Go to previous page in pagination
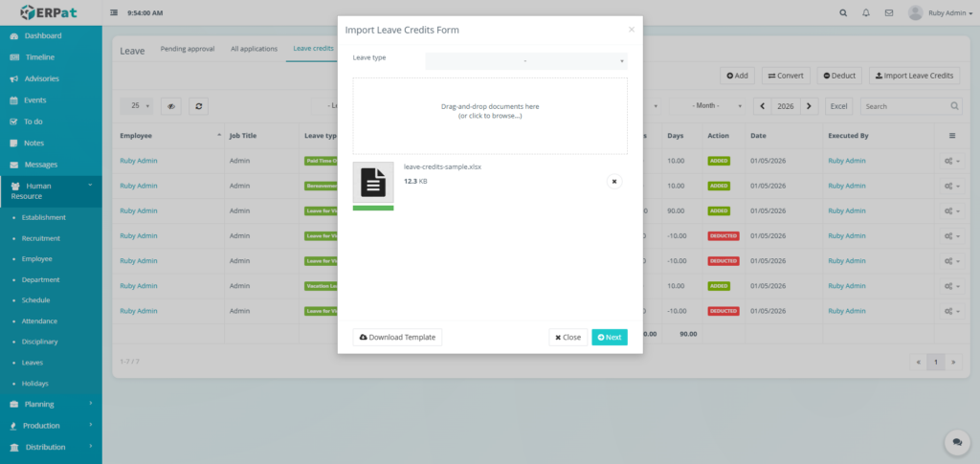Viewport: 980px width, 464px height. (918, 362)
